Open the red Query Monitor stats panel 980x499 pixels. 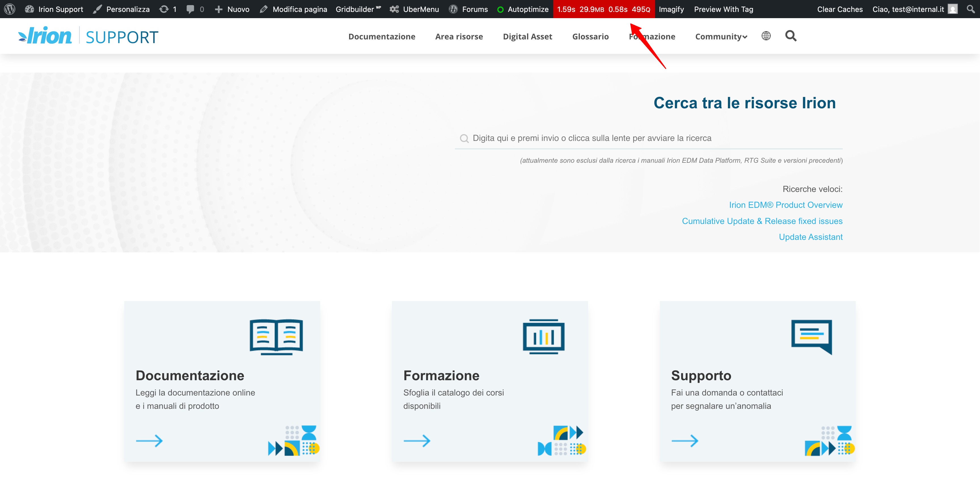(x=604, y=9)
